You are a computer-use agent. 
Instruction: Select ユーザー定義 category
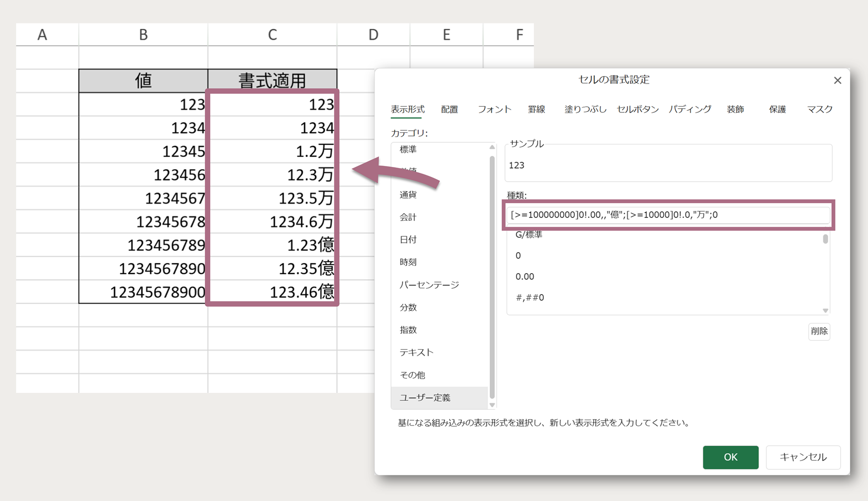click(x=440, y=398)
